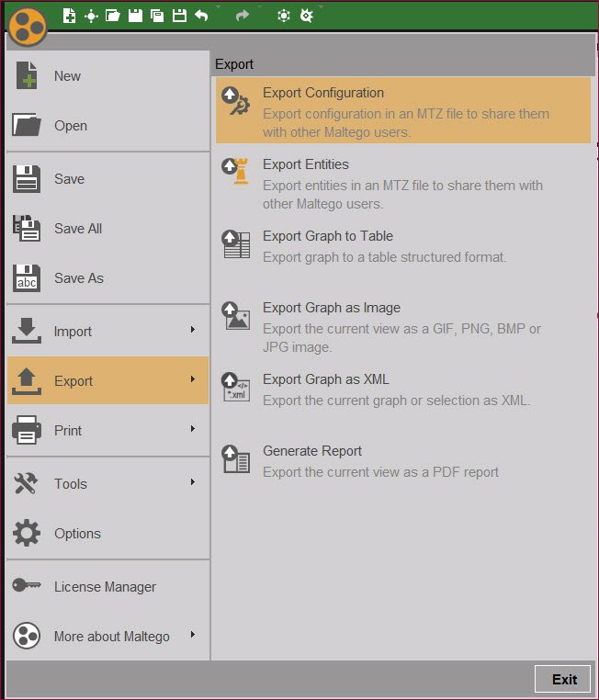The width and height of the screenshot is (599, 700).
Task: Open the Options menu entry
Action: 108,533
